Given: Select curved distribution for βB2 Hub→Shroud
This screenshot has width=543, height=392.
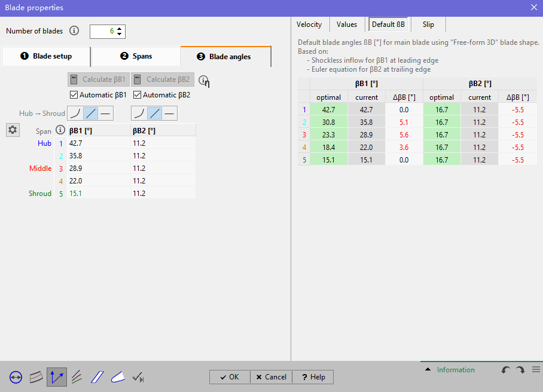Looking at the screenshot, I should (x=139, y=113).
